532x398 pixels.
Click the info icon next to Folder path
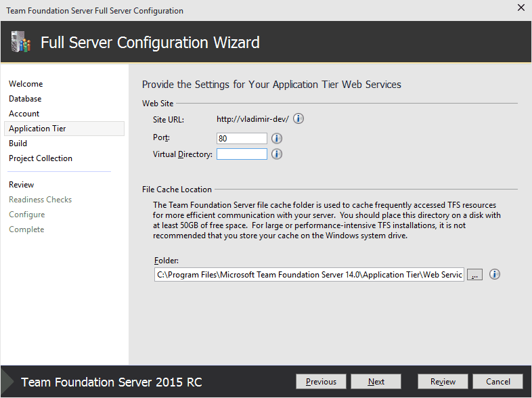click(x=495, y=275)
